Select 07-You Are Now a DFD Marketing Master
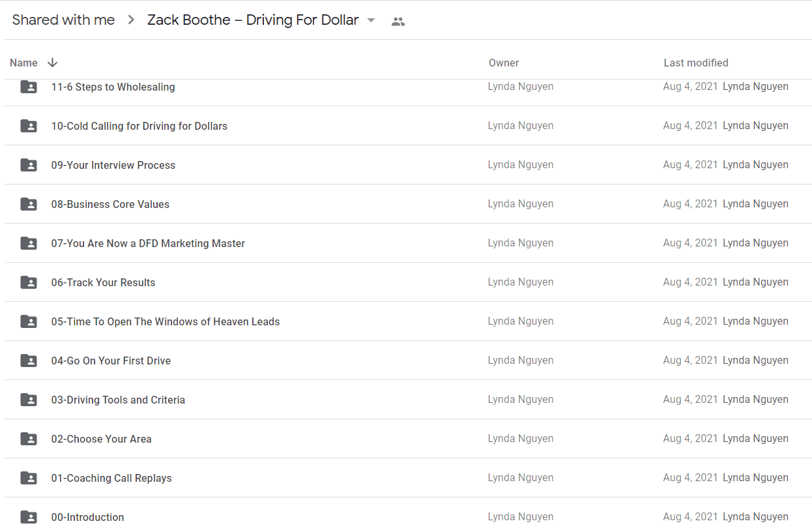The height and width of the screenshot is (532, 812). coord(409,243)
